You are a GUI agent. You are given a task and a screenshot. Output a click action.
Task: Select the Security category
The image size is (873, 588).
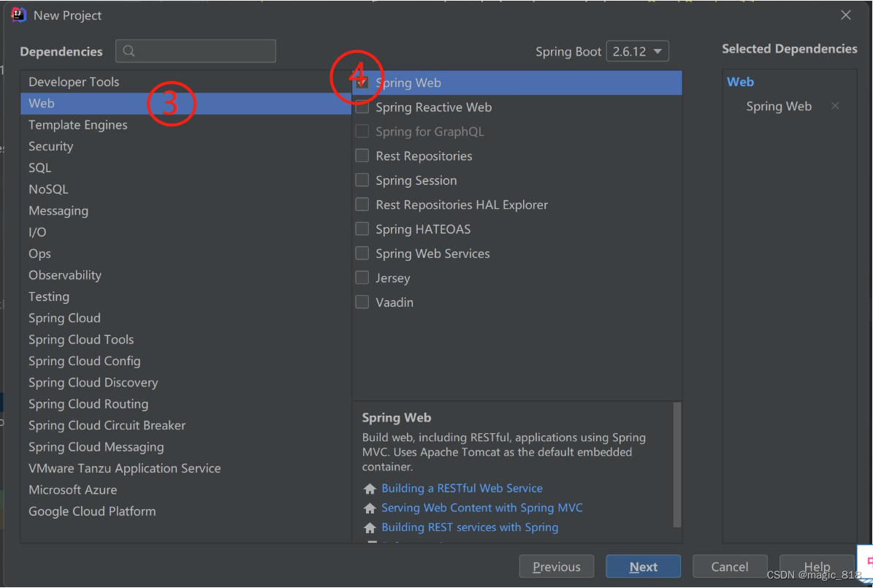(x=51, y=147)
